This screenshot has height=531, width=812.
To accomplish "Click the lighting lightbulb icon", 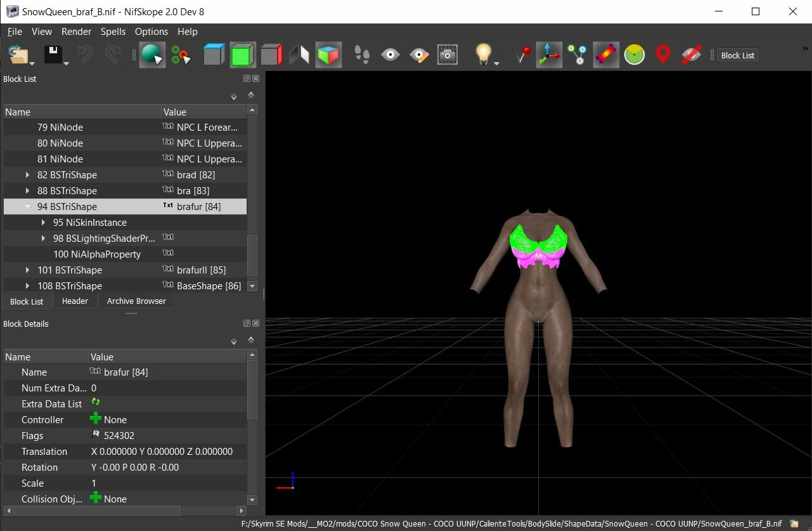I will pyautogui.click(x=484, y=54).
